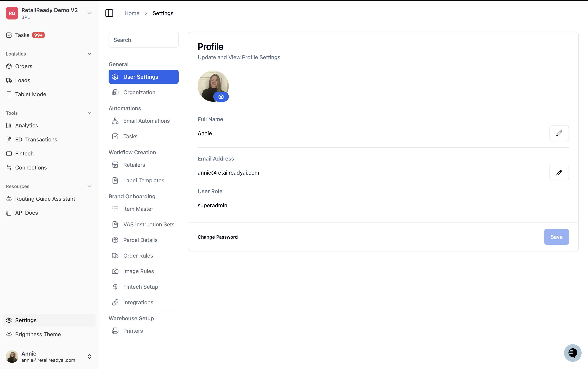This screenshot has width=588, height=369.
Task: Click the Connections arrows icon
Action: [9, 167]
